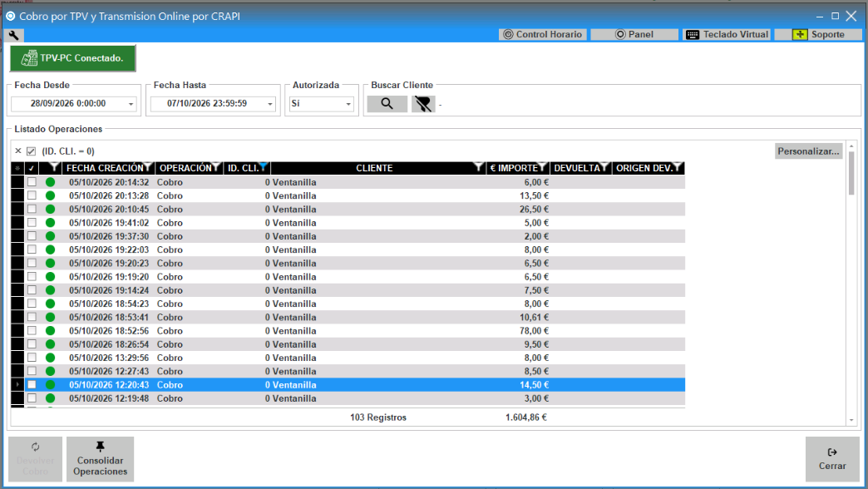Open the active ID. CLI. column filter
The image size is (868, 489).
pos(264,166)
